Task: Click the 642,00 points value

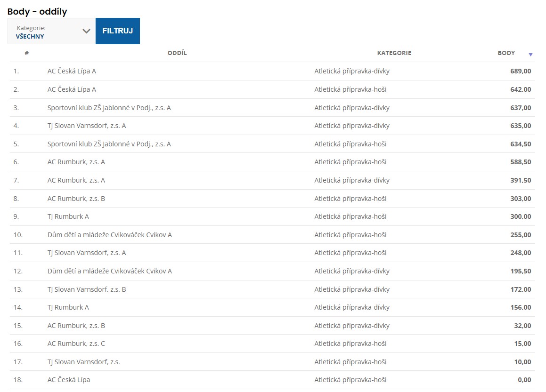Action: pos(521,89)
